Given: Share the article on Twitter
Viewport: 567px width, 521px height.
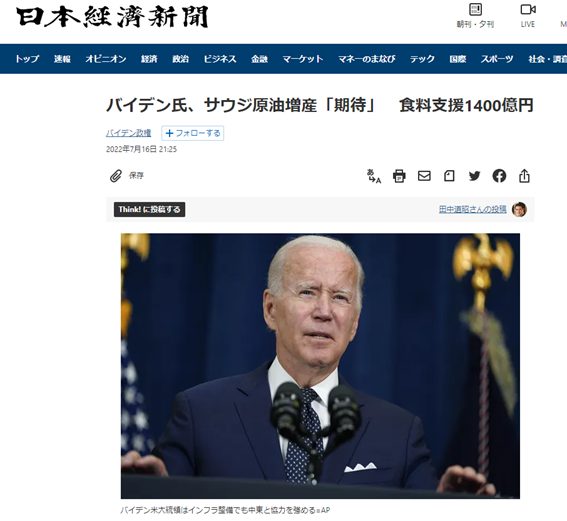Looking at the screenshot, I should tap(474, 176).
